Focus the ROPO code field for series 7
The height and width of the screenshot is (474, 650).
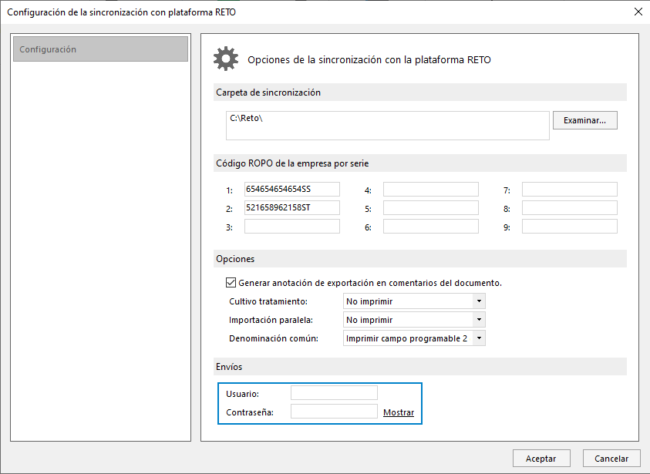point(569,189)
